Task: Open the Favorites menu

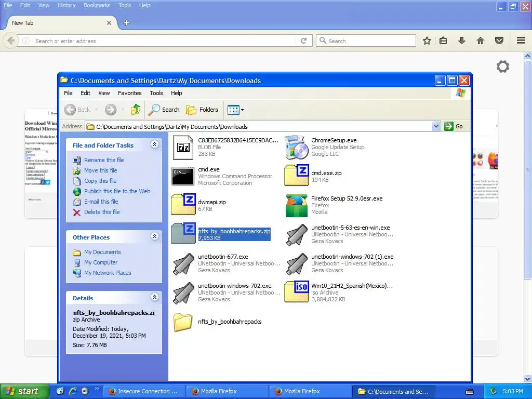Action: tap(129, 93)
